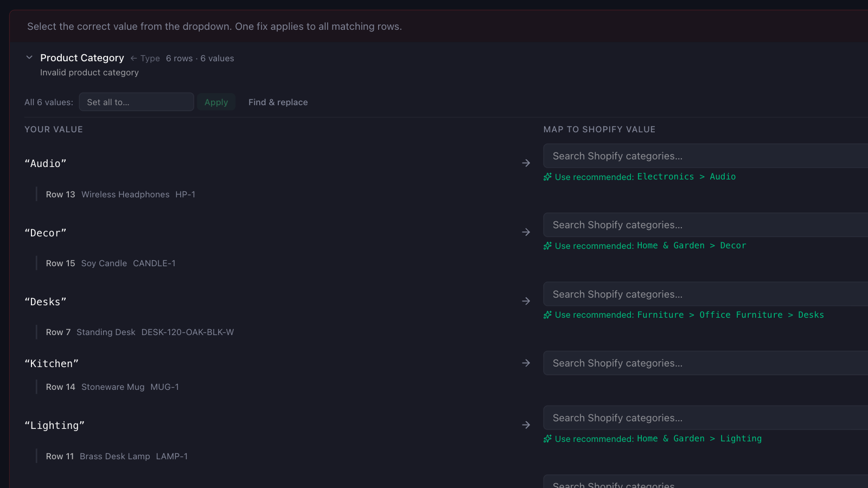Screen dimensions: 868x488
Task: Click the sparkle icon beside Office Furniture > Desks
Action: (x=547, y=315)
